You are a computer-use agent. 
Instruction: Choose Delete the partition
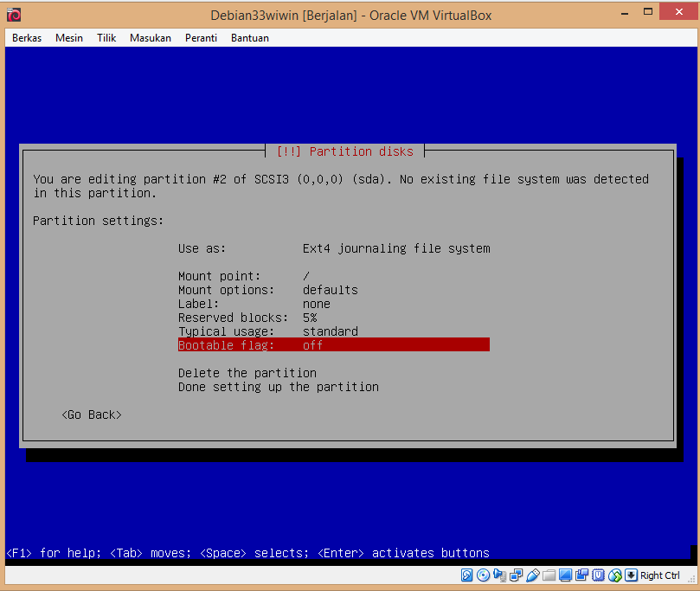[x=247, y=373]
